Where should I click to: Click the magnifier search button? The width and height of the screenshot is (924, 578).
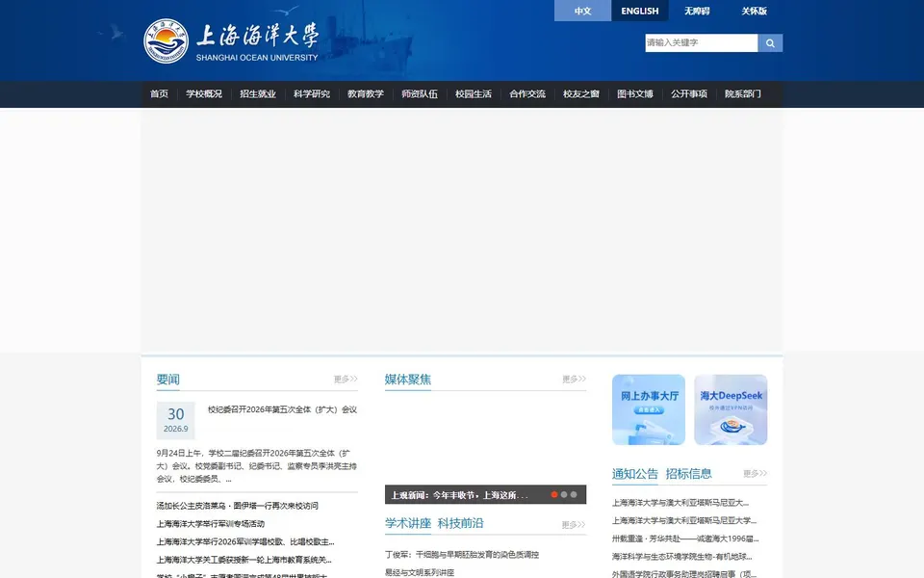[770, 43]
